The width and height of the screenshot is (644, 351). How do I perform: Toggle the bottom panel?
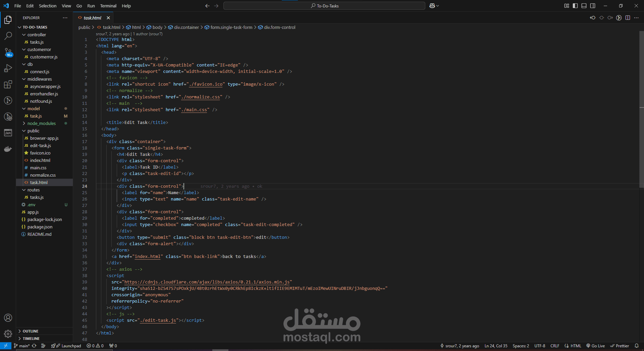pyautogui.click(x=584, y=6)
